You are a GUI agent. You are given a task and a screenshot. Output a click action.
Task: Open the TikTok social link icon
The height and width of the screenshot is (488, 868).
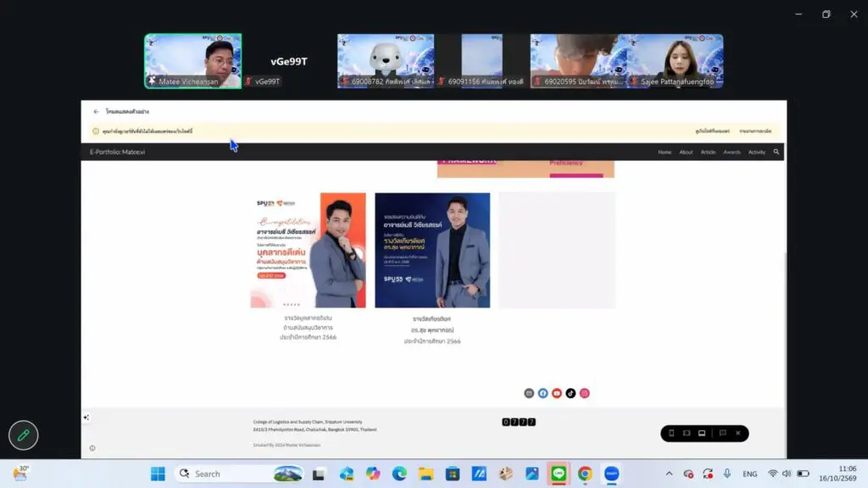point(570,393)
